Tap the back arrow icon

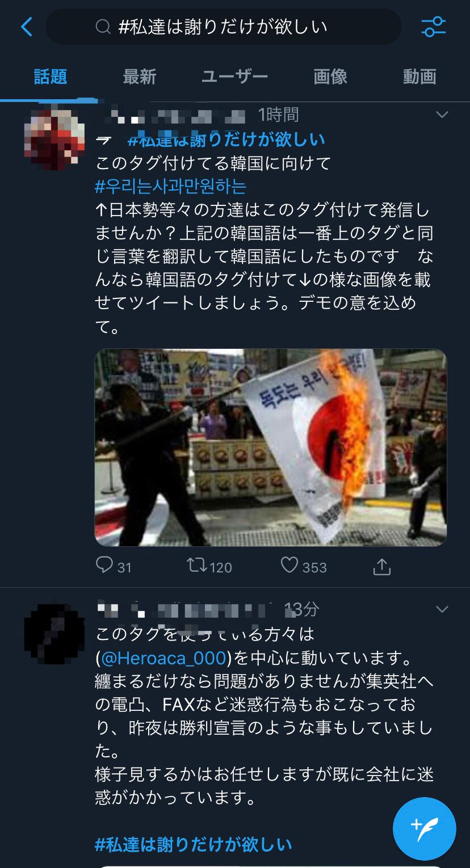(26, 27)
